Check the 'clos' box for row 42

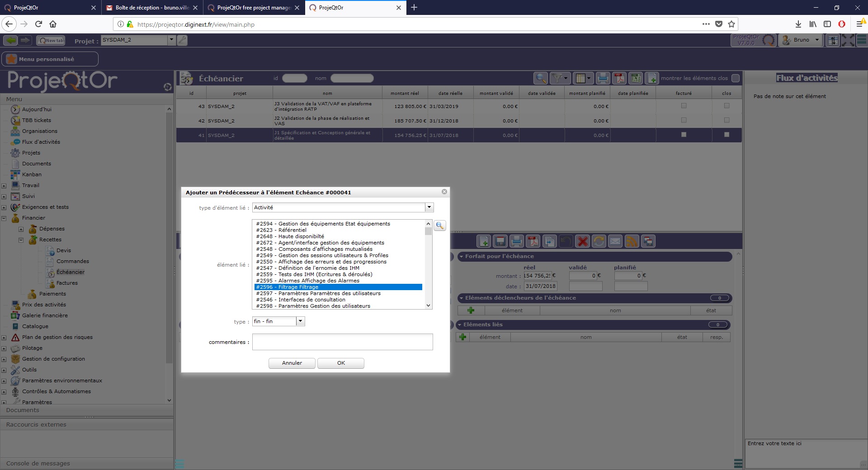point(726,120)
